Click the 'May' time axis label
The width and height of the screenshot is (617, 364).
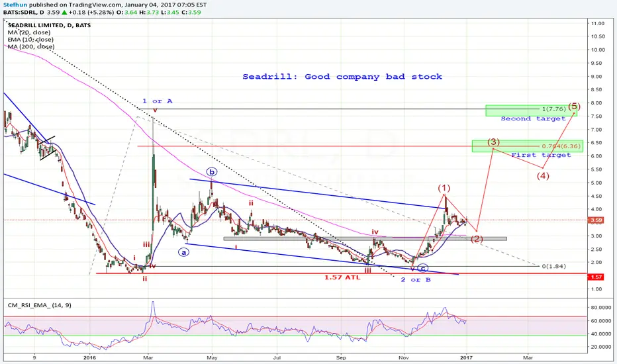click(x=212, y=357)
